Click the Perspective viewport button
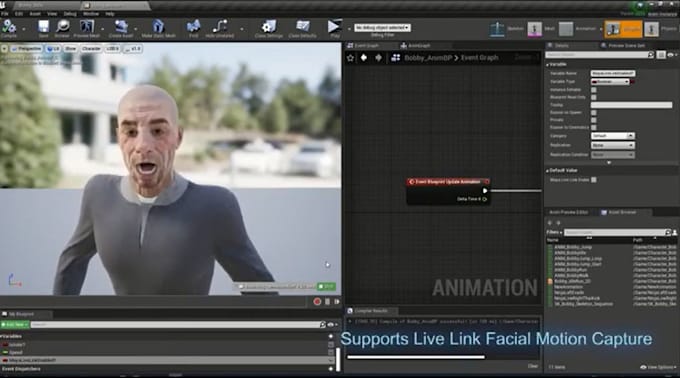Image resolution: width=680 pixels, height=378 pixels. tap(26, 49)
